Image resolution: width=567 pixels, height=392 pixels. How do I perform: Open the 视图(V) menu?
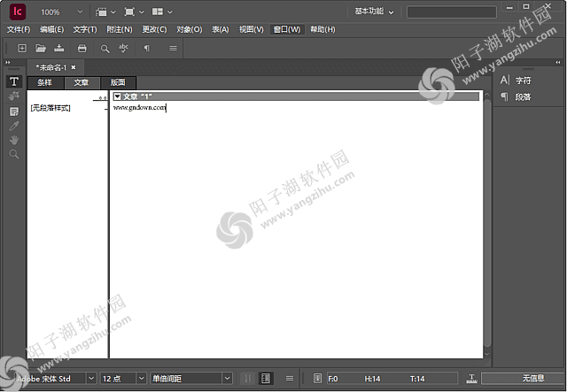[252, 29]
